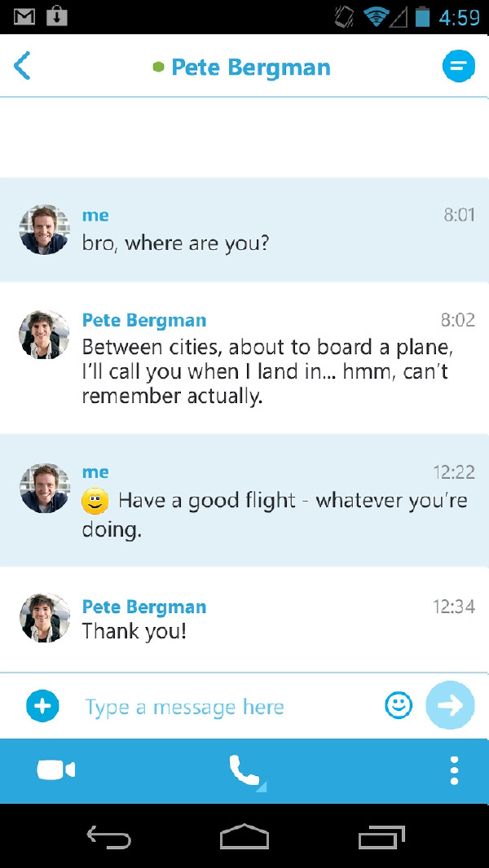489x868 pixels.
Task: Start a video call with camera icon
Action: click(x=56, y=770)
